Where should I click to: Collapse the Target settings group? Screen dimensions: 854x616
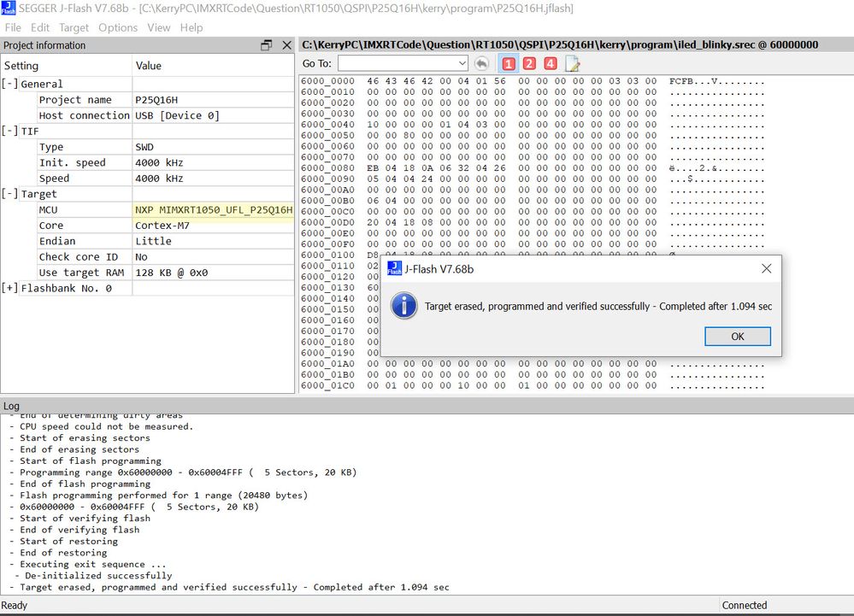pos(9,194)
